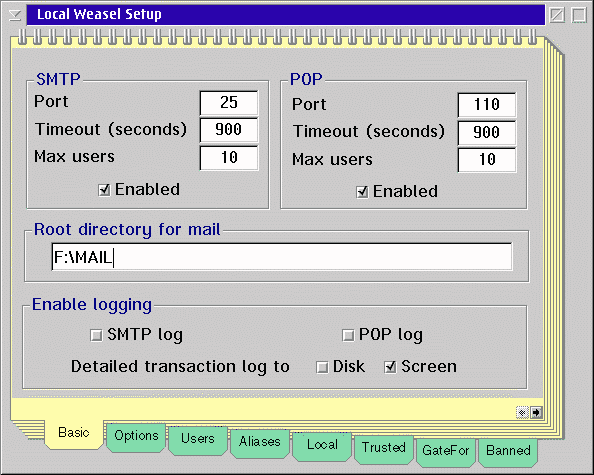Go to the Trusted tab

pyautogui.click(x=384, y=448)
